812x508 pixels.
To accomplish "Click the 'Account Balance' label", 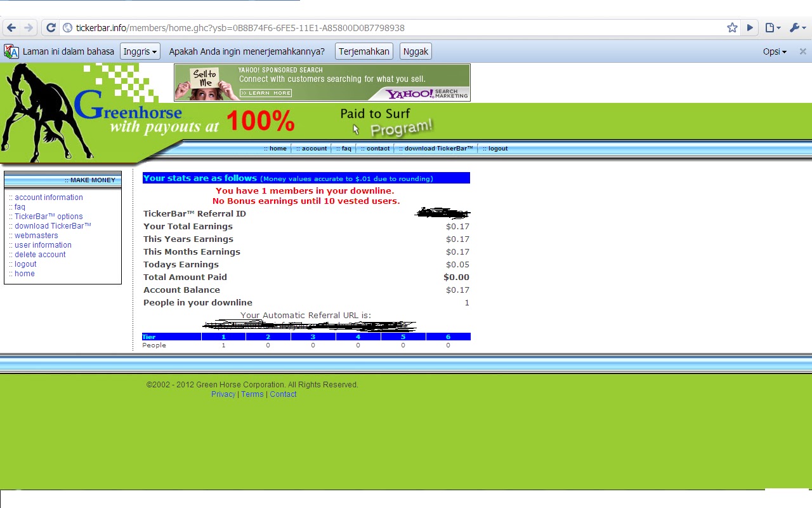I will click(181, 290).
